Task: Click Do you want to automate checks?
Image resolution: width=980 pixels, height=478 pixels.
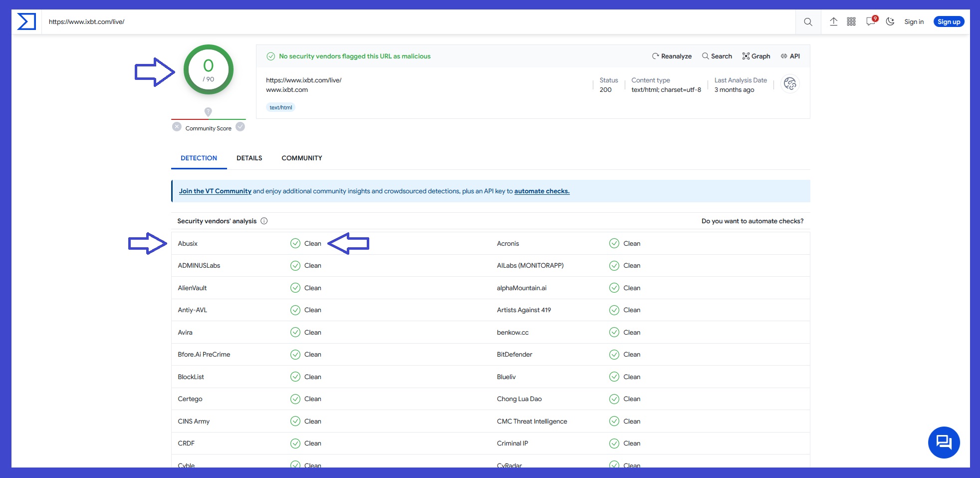Action: pyautogui.click(x=752, y=221)
